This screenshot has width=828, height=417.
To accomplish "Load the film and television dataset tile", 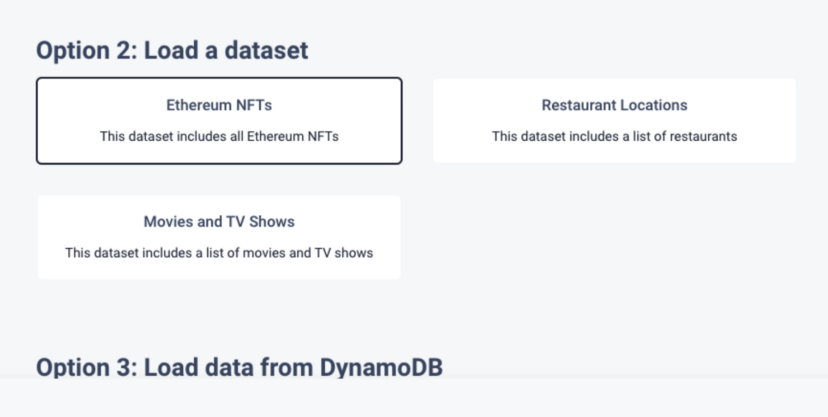I will [x=219, y=238].
